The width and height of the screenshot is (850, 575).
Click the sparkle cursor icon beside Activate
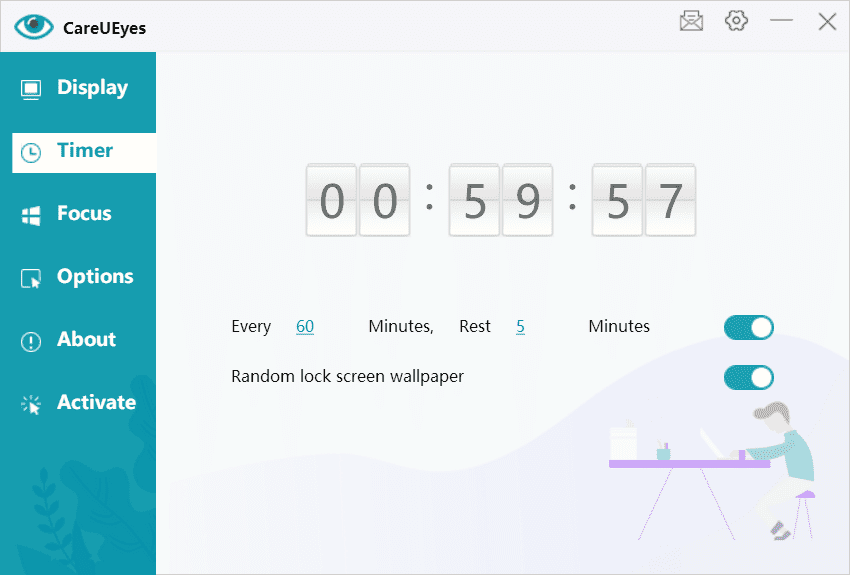point(31,405)
